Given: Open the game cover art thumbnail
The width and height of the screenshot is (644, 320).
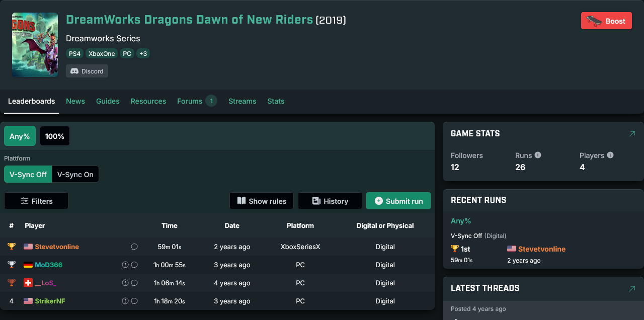Looking at the screenshot, I should click(35, 45).
